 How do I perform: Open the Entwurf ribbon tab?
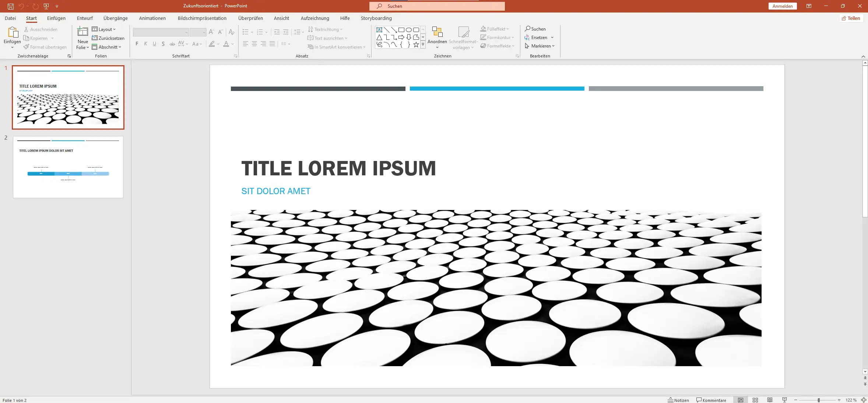pyautogui.click(x=85, y=18)
